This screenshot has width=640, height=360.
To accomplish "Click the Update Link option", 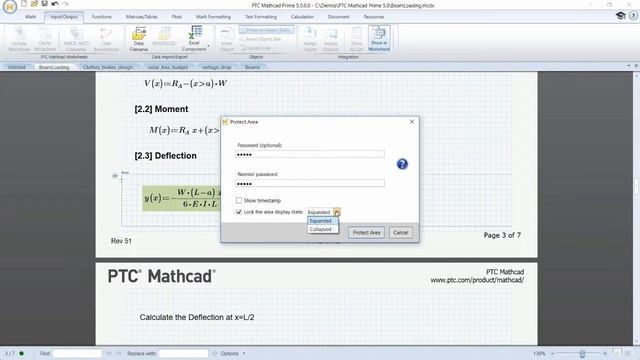I will click(256, 48).
